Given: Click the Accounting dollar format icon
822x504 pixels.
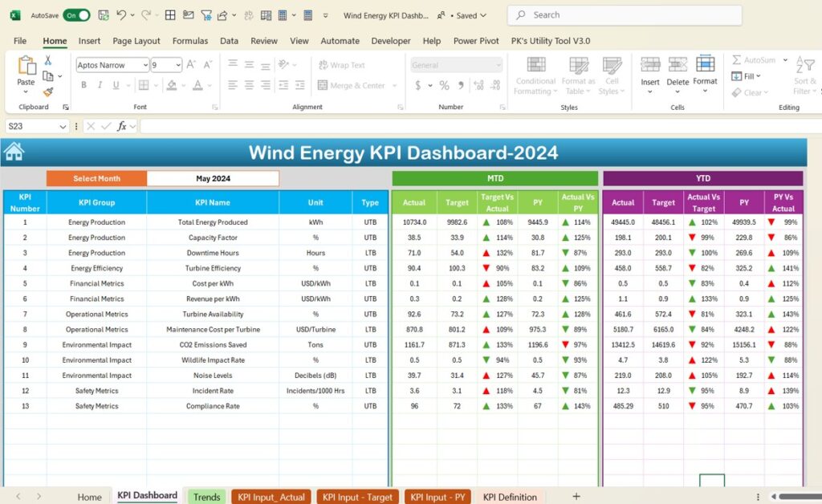Looking at the screenshot, I should click(417, 85).
